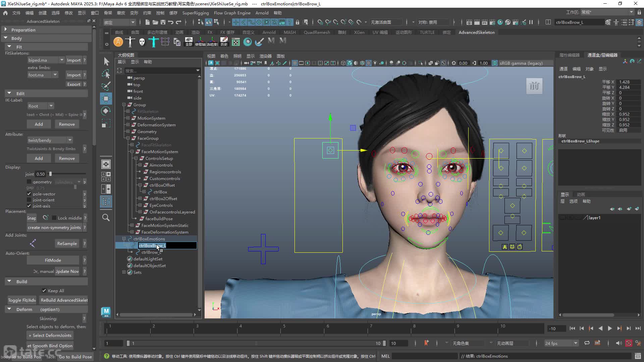The height and width of the screenshot is (362, 644).
Task: Click the checker texture shelf icon
Action: click(236, 42)
